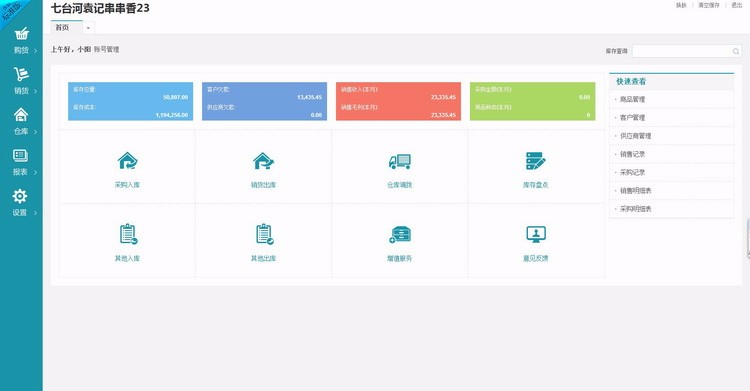Click the 其他入库 text label
This screenshot has height=391, width=750.
(127, 258)
